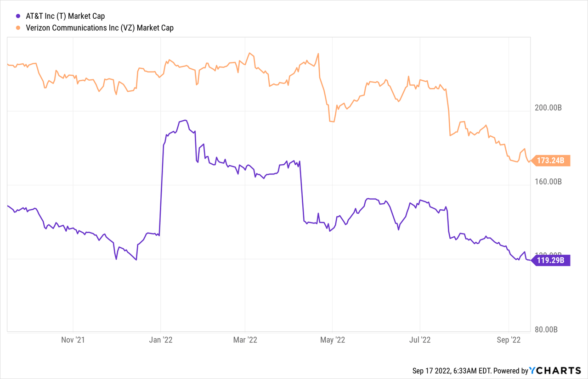Click the AT&T line's January 2022 peak
The image size is (588, 379).
click(x=185, y=120)
